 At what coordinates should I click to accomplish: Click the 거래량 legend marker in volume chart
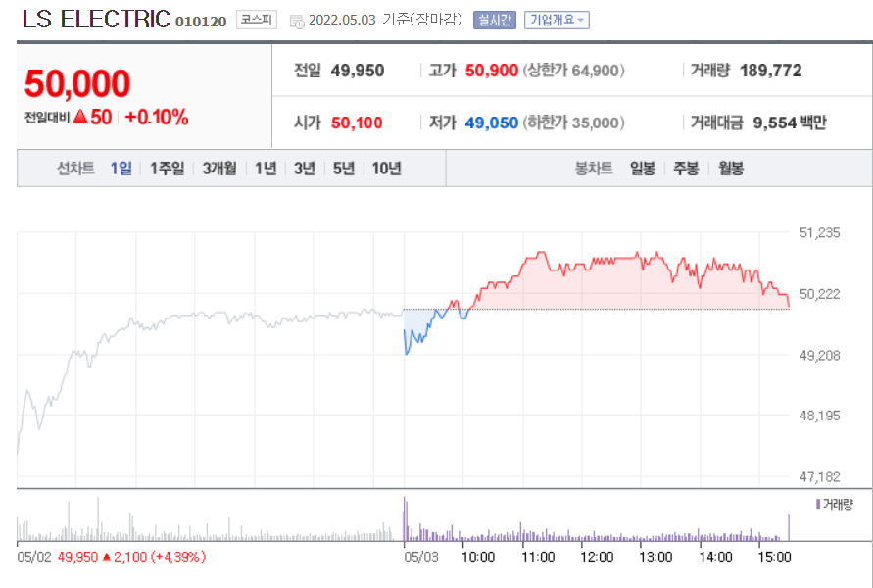point(818,504)
